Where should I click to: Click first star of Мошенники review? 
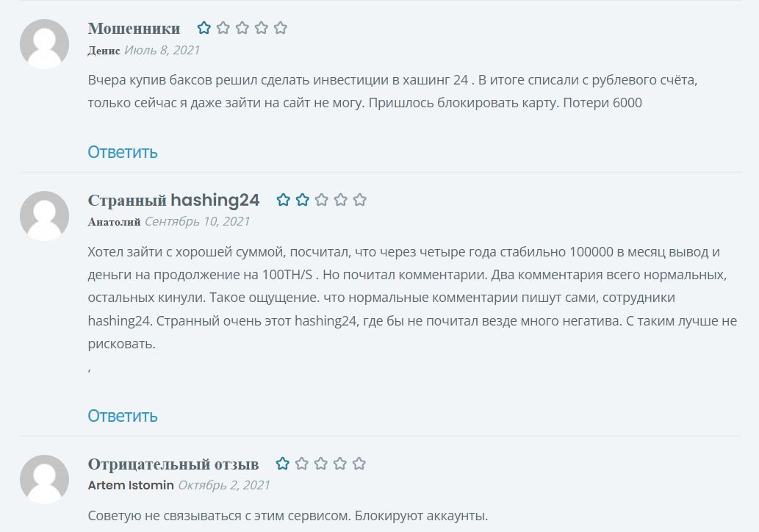tap(204, 29)
